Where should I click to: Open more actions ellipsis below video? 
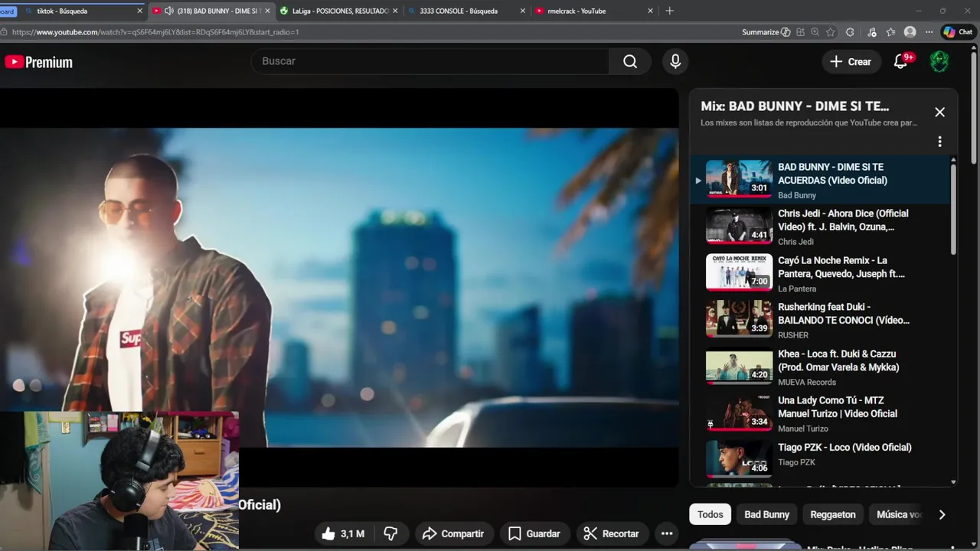[667, 533]
